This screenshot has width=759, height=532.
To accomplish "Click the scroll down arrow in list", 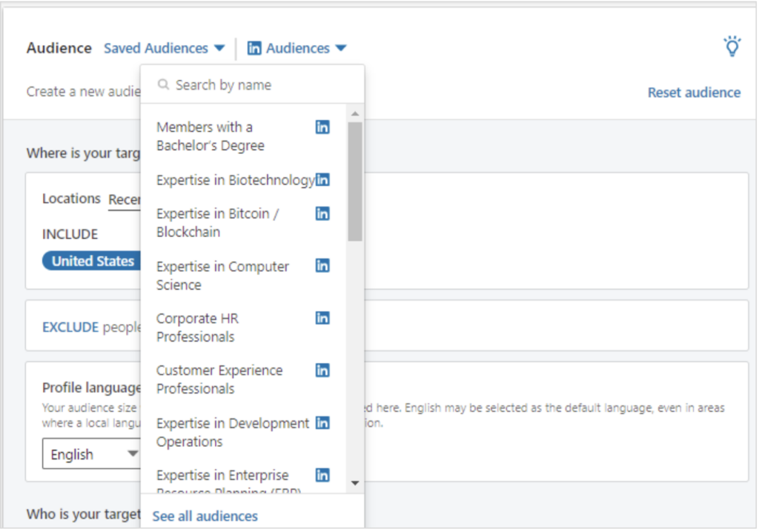I will pyautogui.click(x=355, y=483).
